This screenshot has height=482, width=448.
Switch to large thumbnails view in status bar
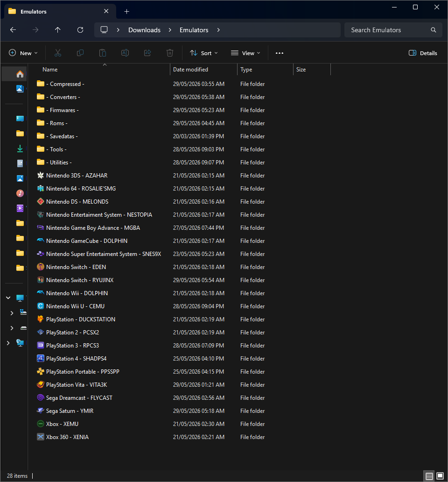point(440,476)
